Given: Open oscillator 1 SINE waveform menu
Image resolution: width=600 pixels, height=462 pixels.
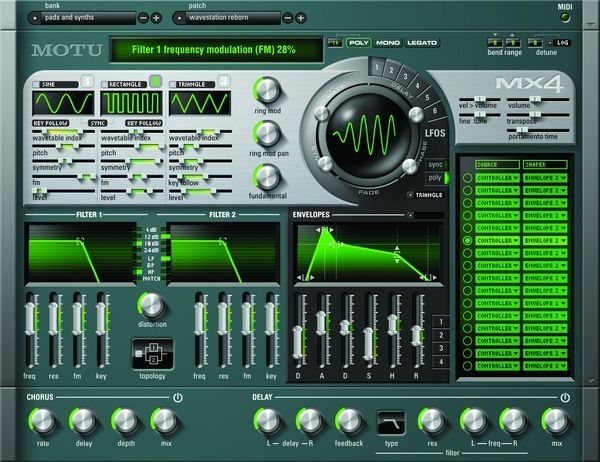Looking at the screenshot, I should [x=55, y=84].
